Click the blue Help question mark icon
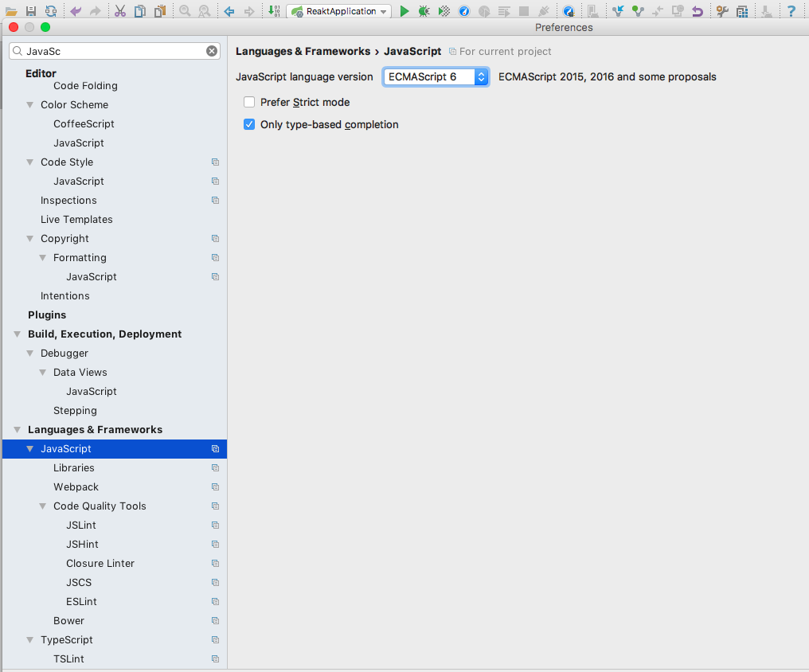The width and height of the screenshot is (809, 672). (791, 11)
